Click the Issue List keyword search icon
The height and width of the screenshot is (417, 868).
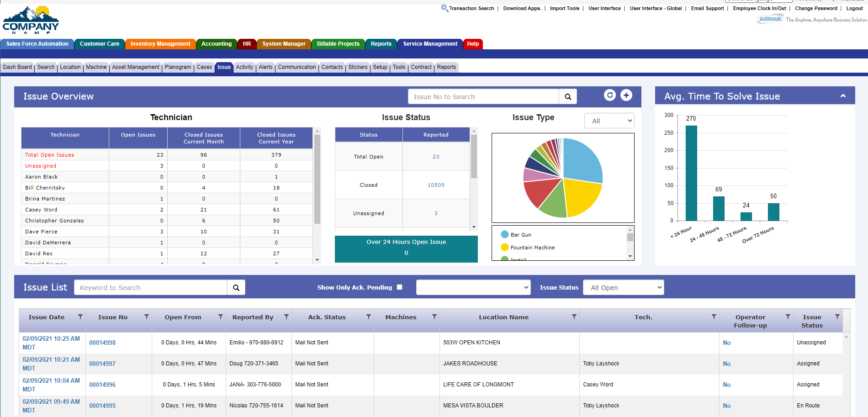click(236, 288)
